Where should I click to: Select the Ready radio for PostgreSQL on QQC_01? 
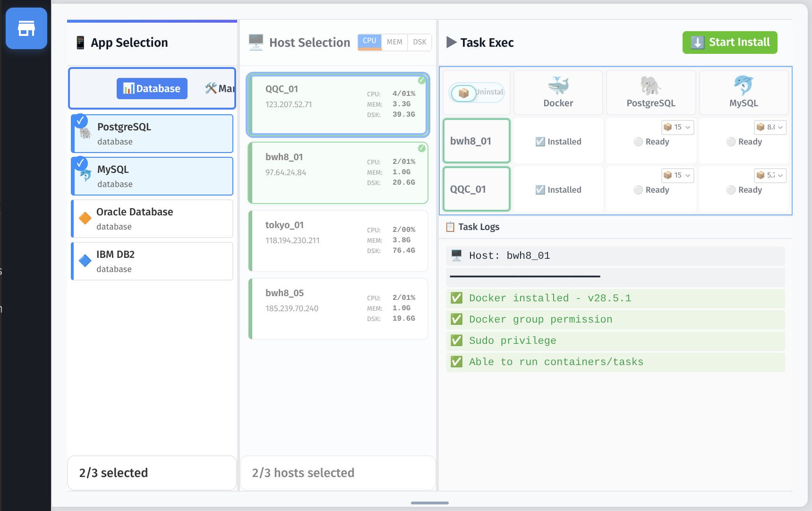tap(638, 190)
